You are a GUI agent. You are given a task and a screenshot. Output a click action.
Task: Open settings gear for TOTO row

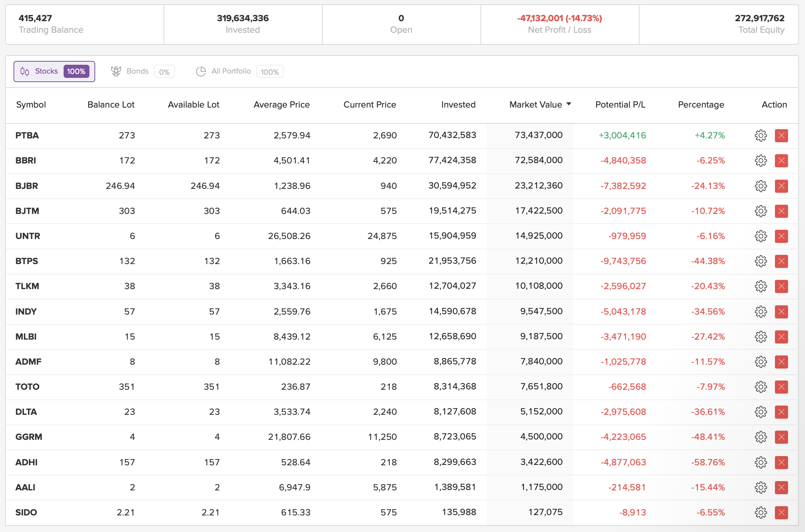761,387
